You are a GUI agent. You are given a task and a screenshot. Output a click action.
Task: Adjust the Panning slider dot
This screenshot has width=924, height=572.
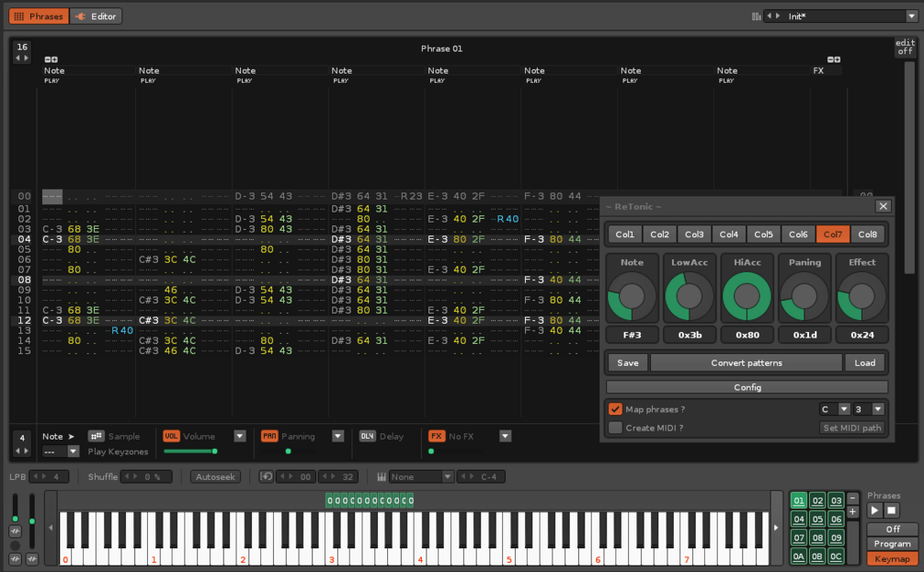(288, 452)
